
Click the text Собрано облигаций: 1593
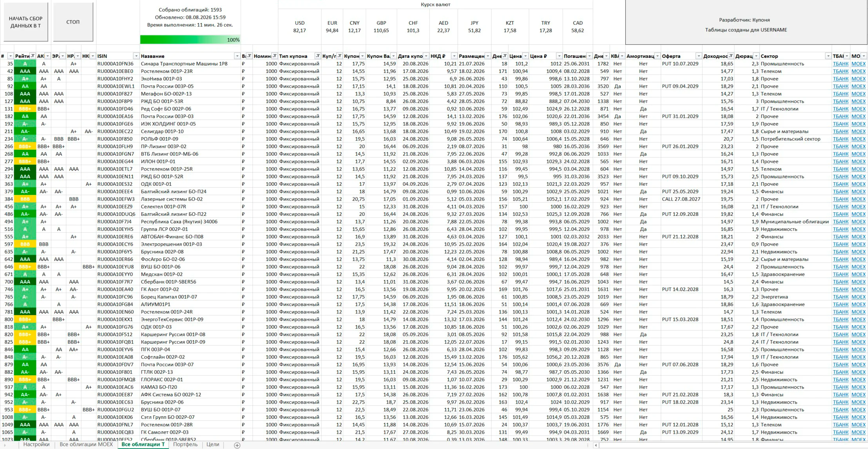tap(190, 10)
